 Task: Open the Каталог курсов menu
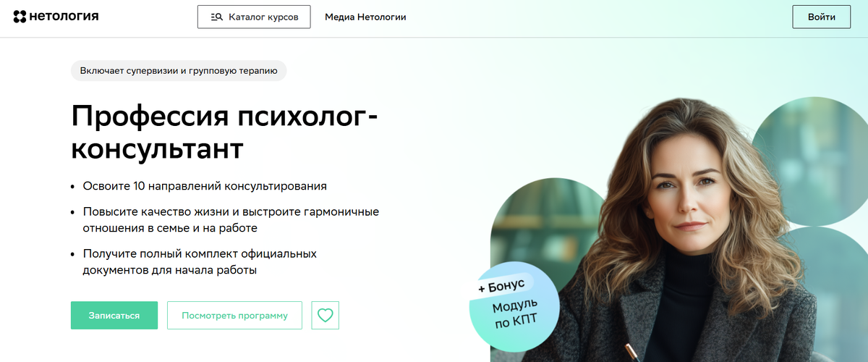(254, 17)
